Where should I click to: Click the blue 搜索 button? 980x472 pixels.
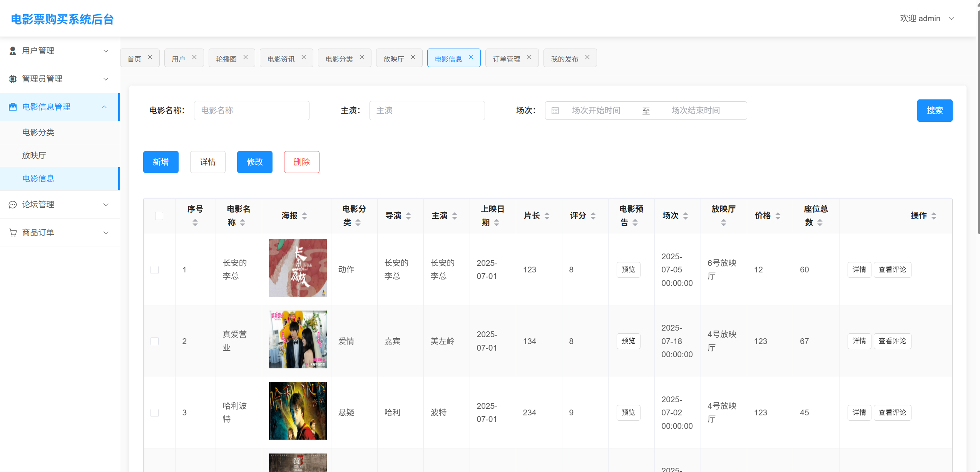point(934,111)
